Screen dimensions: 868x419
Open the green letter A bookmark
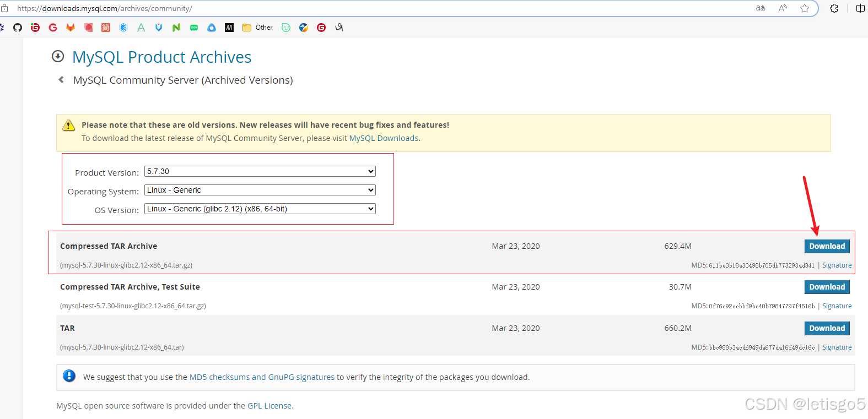pyautogui.click(x=141, y=28)
